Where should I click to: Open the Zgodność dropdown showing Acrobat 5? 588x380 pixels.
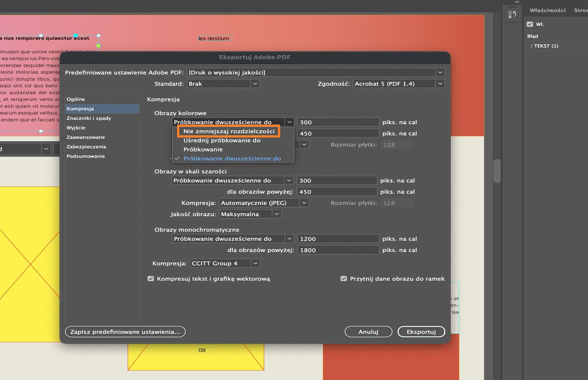coord(399,84)
